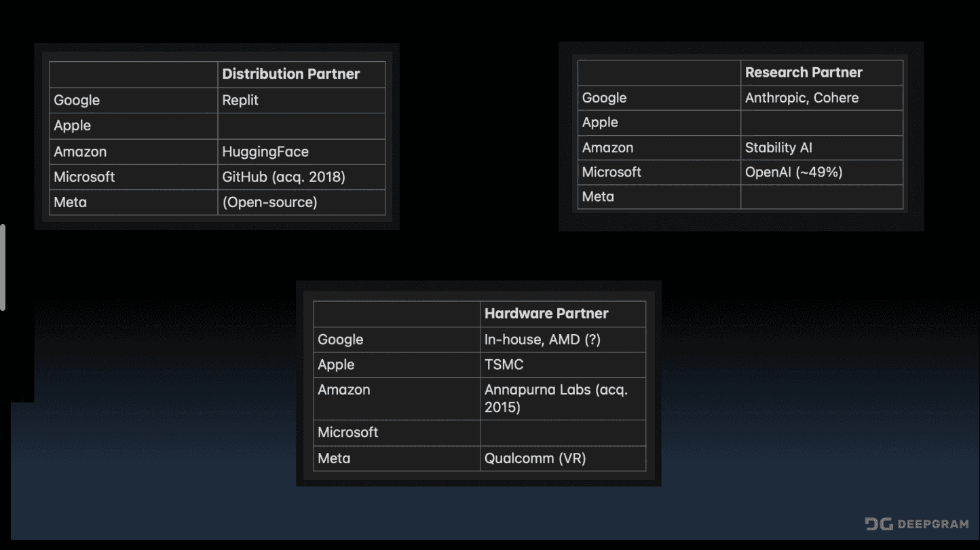
Task: Click the "OpenAI (~49%)" cell
Action: (x=822, y=172)
